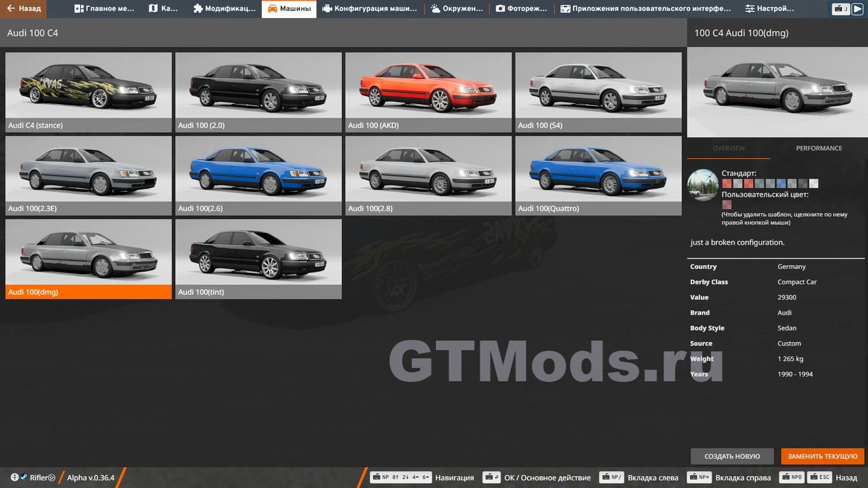Click the Alpha v.0.36.4 version label

tap(91, 478)
